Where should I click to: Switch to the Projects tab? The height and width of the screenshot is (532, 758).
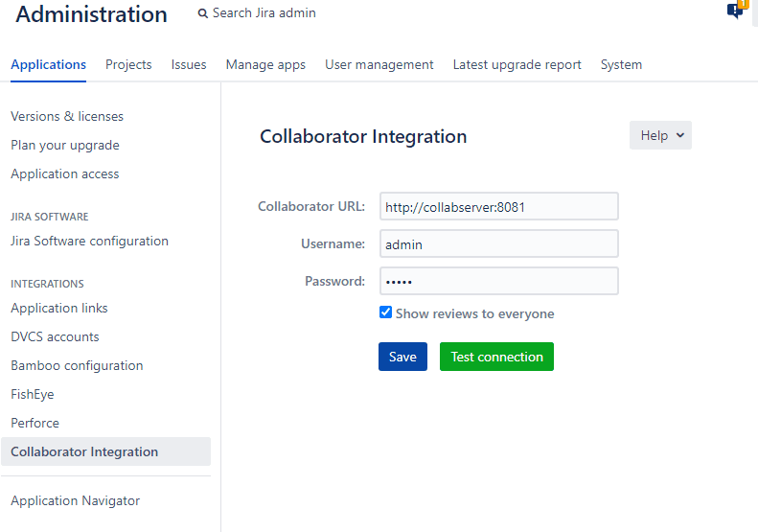pyautogui.click(x=128, y=64)
